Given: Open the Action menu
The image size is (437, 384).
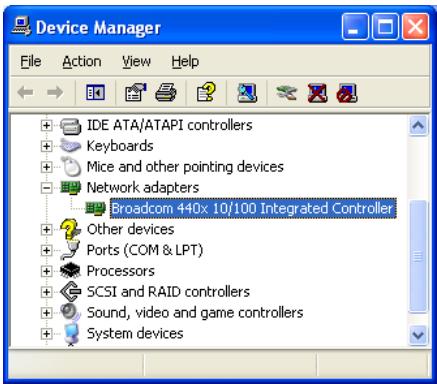Looking at the screenshot, I should click(82, 62).
